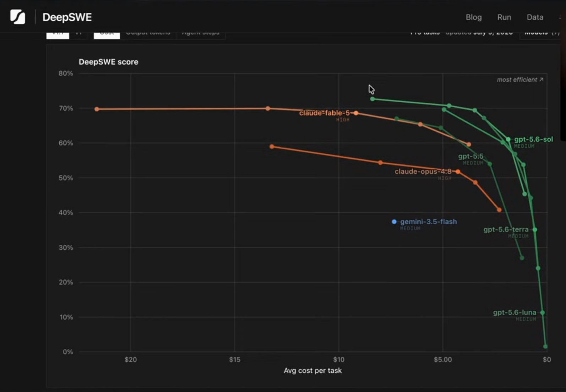Select the green point at 0% score
This screenshot has width=566, height=392.
tap(545, 346)
